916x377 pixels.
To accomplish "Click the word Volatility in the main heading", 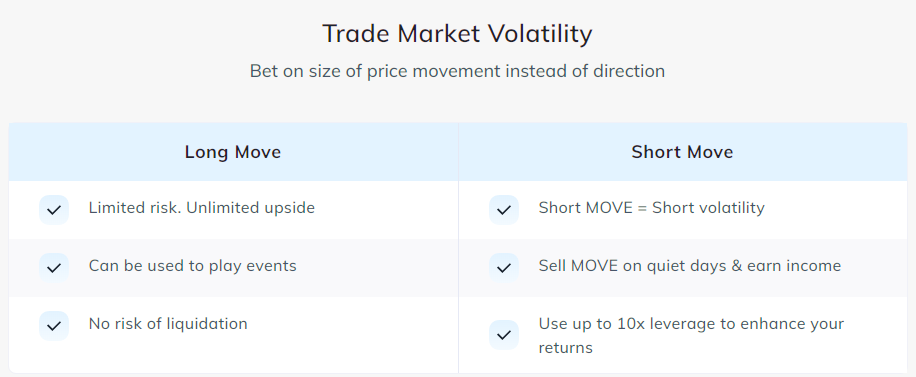I will click(x=540, y=34).
